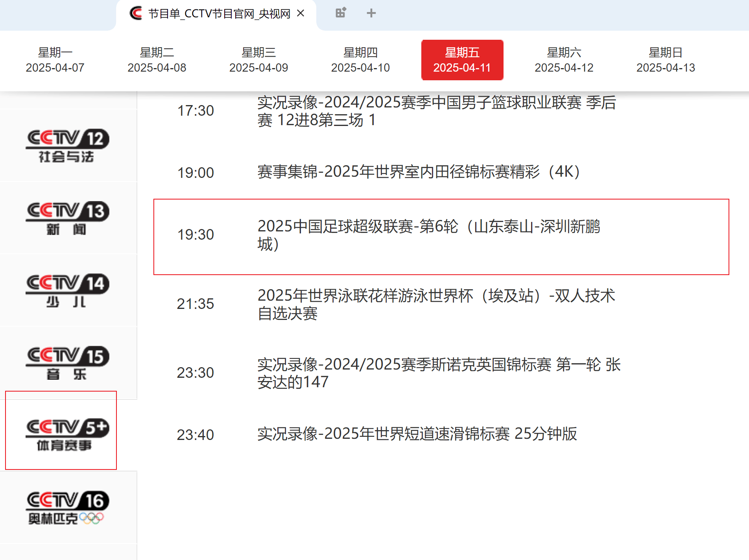Screen dimensions: 749x560
Task: Click the tab groups icon beside the tab
Action: [341, 13]
